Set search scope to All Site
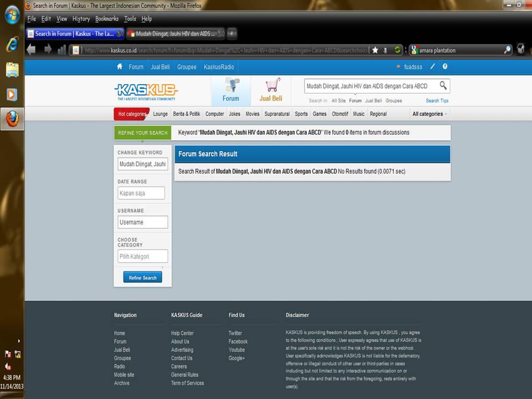Screen dimensions: 532x399 pos(339,101)
